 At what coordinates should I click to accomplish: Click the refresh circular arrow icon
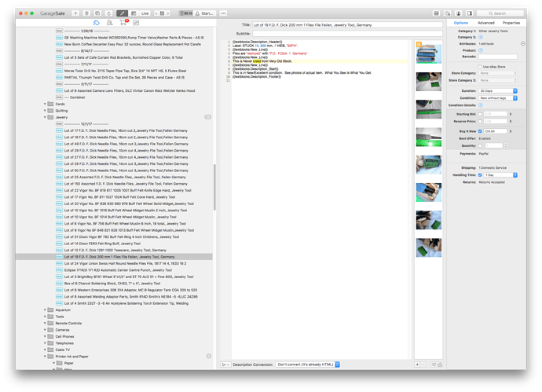click(x=109, y=13)
